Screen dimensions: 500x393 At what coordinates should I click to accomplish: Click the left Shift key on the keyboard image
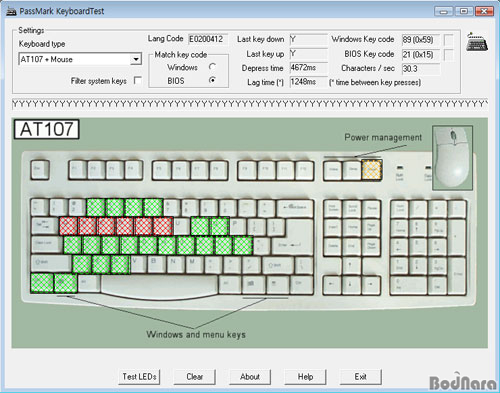click(x=51, y=263)
